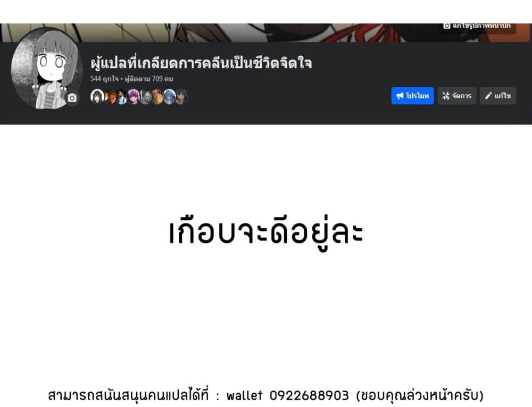Select the follower avatar with purple hair
The image size is (532, 407).
[x=134, y=97]
